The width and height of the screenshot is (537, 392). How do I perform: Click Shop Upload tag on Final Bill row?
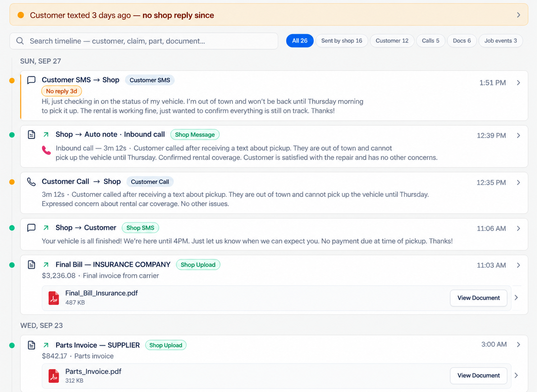point(198,265)
